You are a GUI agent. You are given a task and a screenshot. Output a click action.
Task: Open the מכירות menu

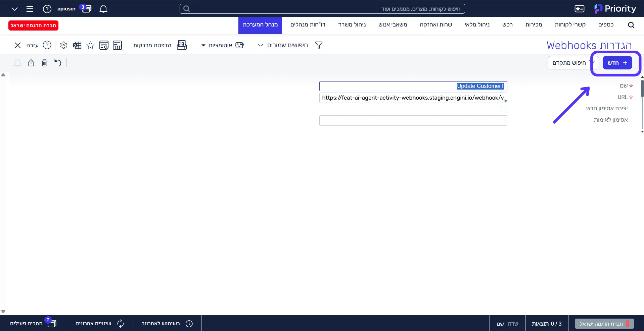534,25
